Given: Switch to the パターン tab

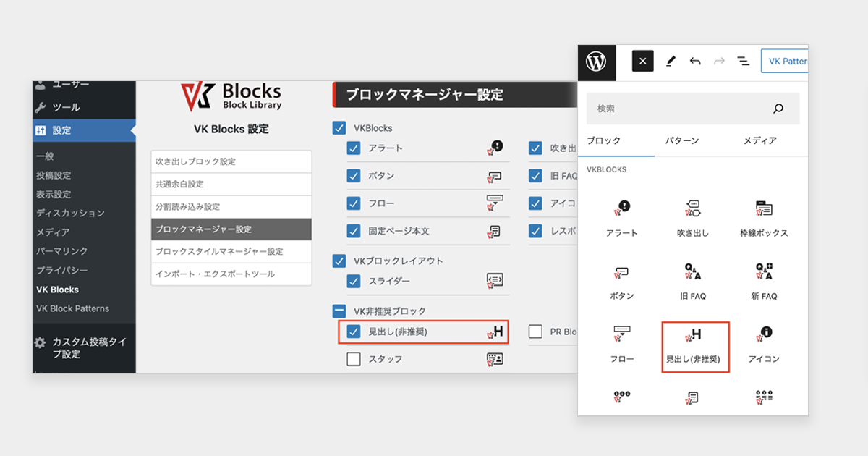Looking at the screenshot, I should [681, 140].
